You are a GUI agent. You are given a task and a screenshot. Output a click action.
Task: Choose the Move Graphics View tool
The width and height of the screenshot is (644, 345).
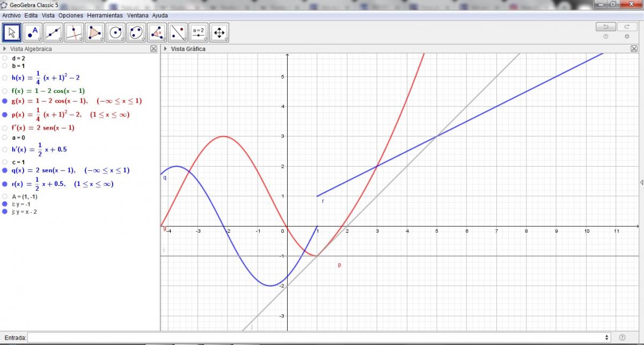219,33
